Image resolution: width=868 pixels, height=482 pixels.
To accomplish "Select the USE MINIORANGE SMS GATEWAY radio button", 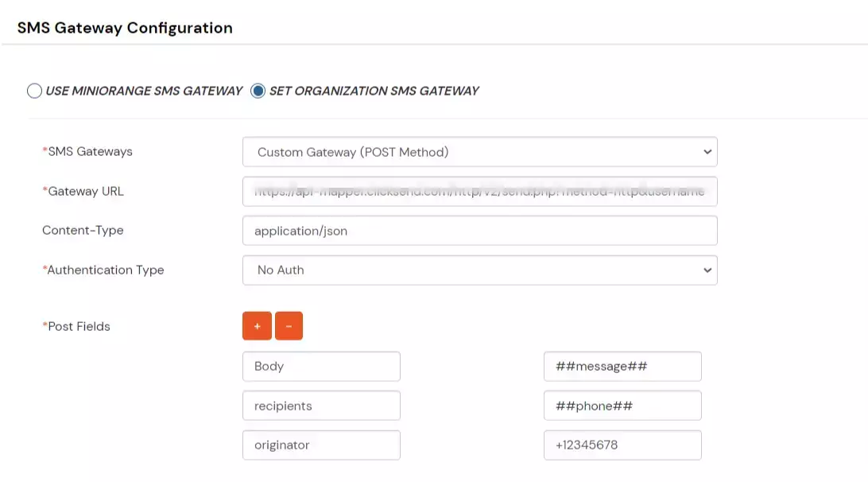I will (x=34, y=91).
